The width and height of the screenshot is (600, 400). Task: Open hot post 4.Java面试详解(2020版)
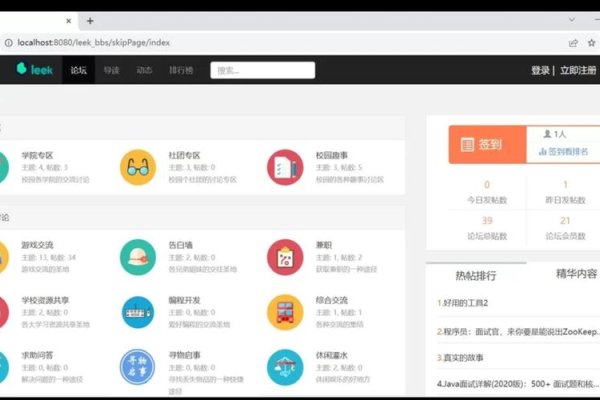(518, 384)
